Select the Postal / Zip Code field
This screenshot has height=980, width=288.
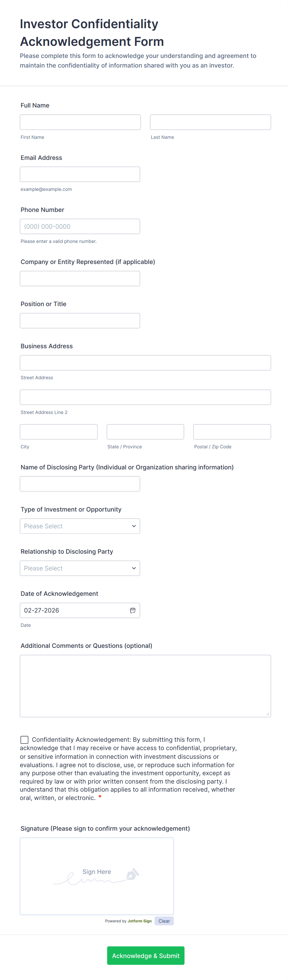232,432
